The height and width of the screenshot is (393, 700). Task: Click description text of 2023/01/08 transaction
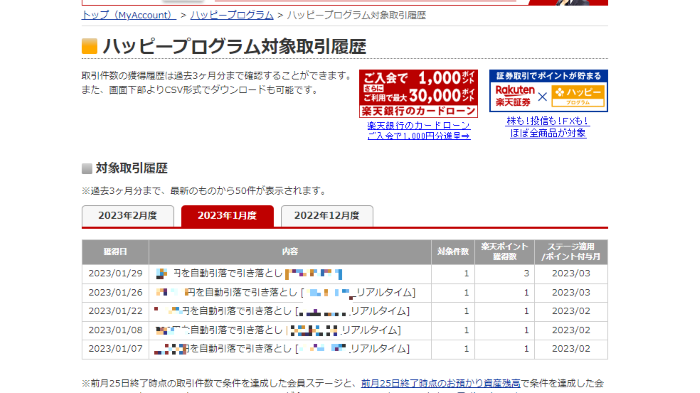click(278, 330)
